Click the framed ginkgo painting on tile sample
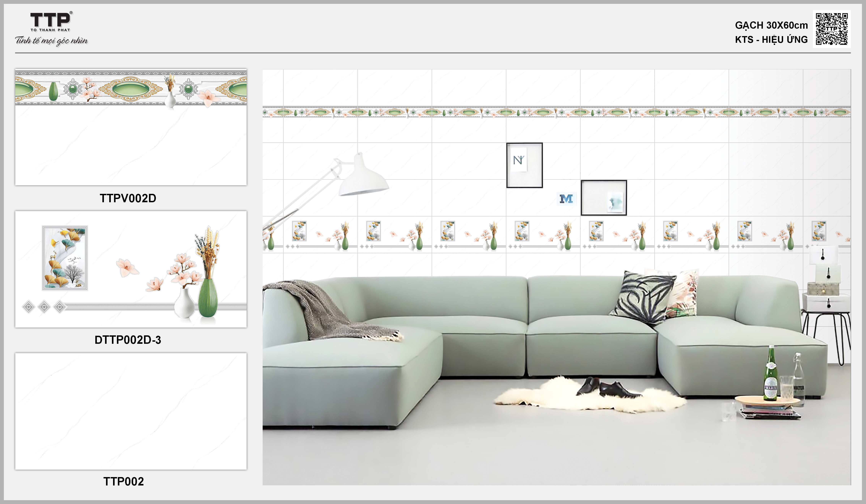The height and width of the screenshot is (504, 866). [x=65, y=258]
